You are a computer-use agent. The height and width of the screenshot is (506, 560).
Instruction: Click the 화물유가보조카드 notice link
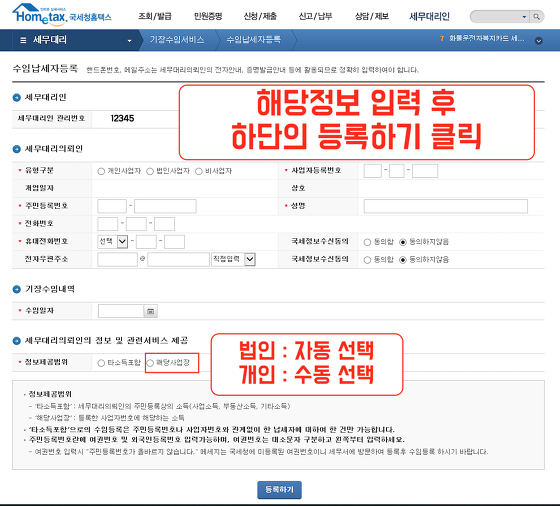pos(487,39)
